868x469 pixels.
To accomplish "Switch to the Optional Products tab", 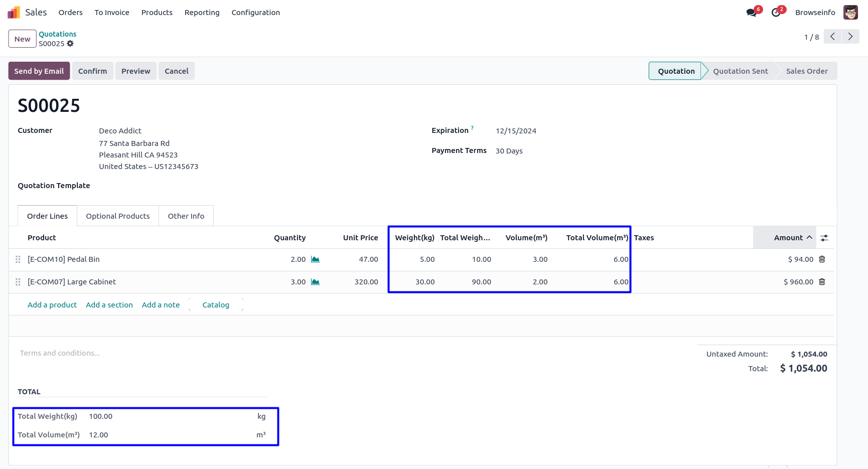I will coord(118,216).
